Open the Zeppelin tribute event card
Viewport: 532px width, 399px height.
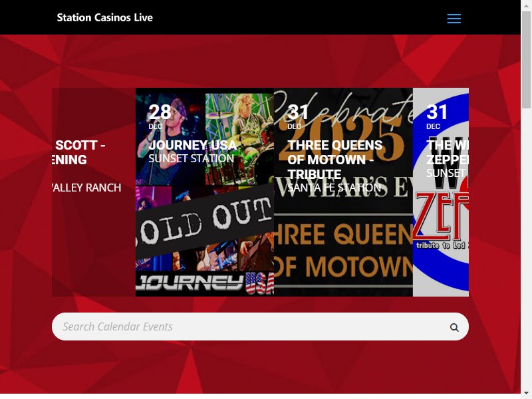[x=441, y=192]
